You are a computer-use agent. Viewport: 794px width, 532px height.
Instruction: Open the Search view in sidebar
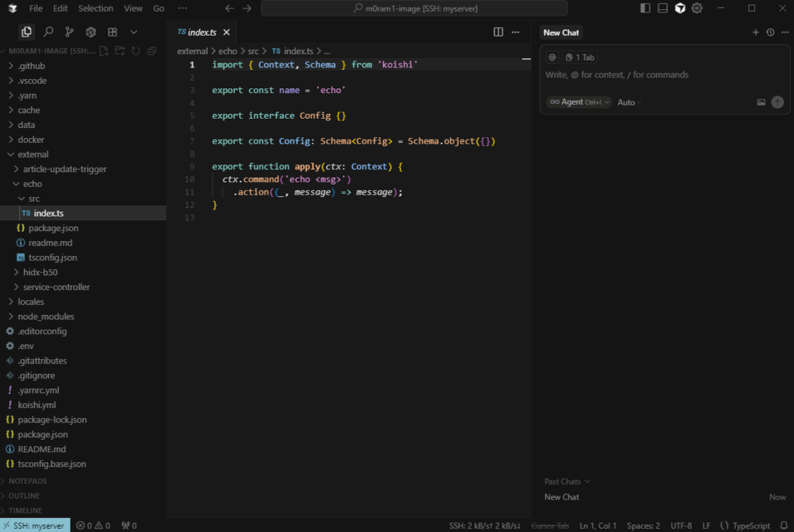[x=48, y=32]
